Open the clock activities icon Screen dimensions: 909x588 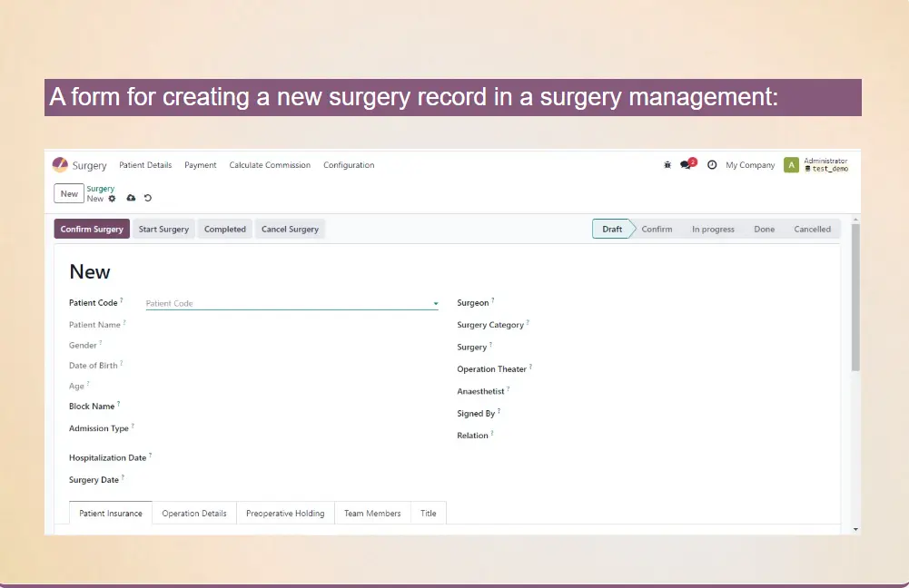[x=712, y=165]
